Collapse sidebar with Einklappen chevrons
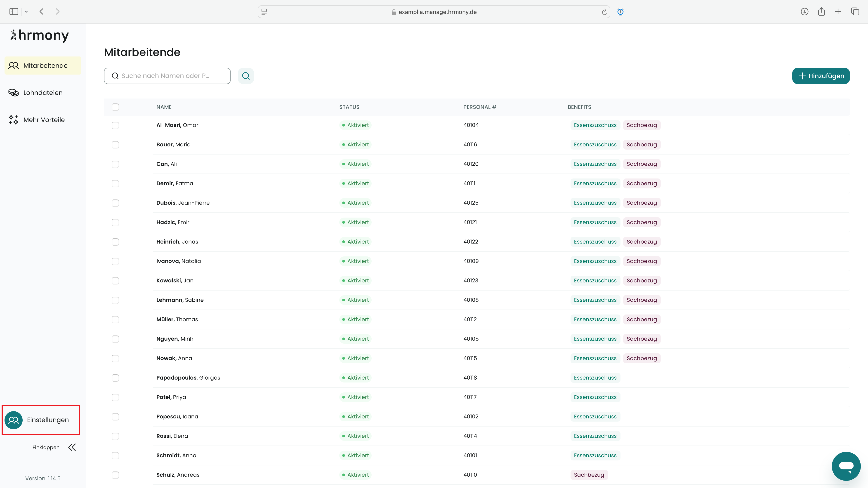The height and width of the screenshot is (488, 868). [x=72, y=447]
